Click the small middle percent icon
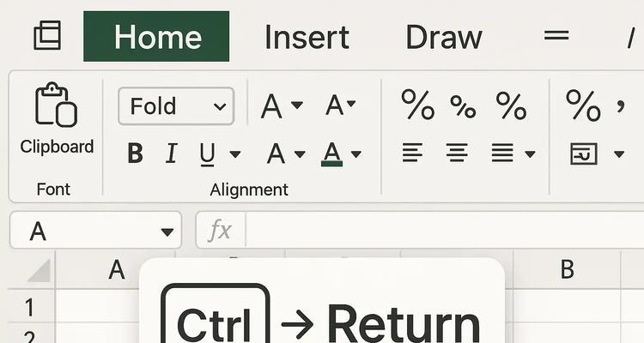Viewport: 644px width, 343px height. [463, 106]
